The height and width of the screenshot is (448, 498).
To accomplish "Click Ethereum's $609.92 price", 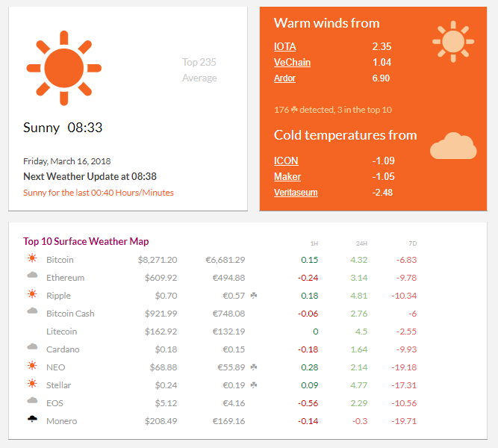I will [x=161, y=278].
